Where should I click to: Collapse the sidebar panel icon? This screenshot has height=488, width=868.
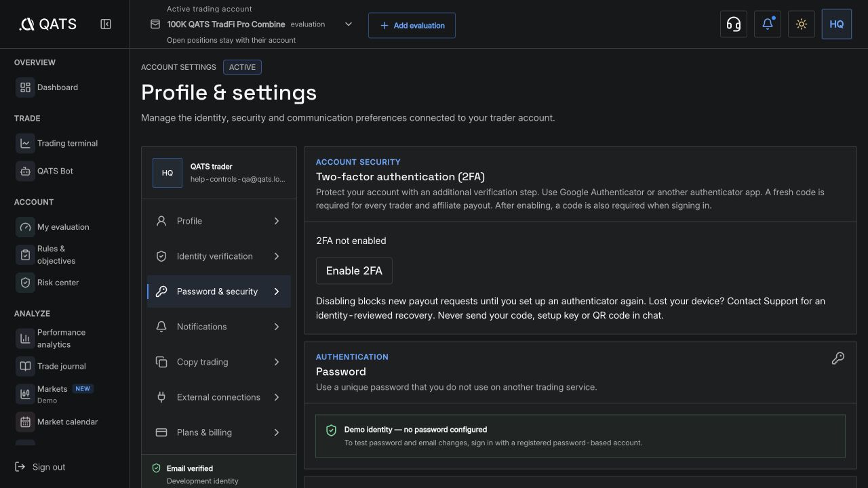coord(106,24)
